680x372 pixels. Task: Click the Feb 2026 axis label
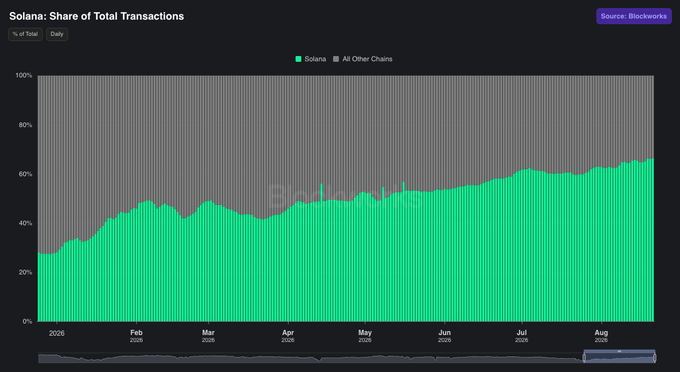pos(136,336)
